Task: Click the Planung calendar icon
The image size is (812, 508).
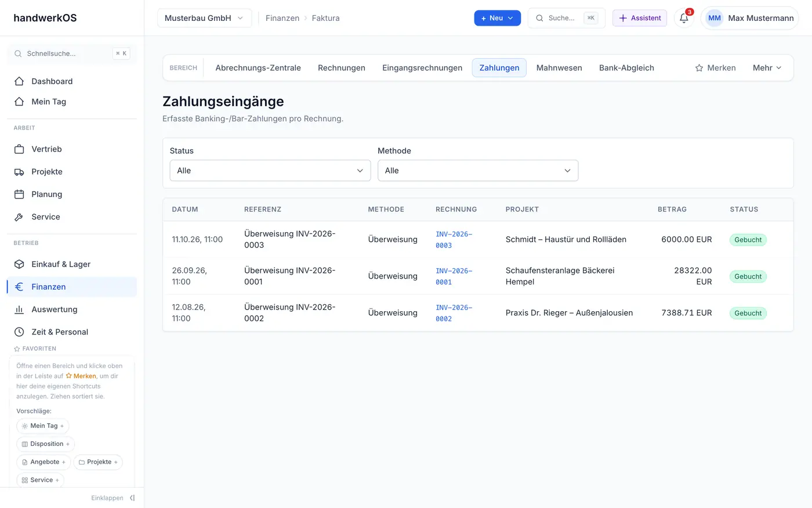Action: point(19,194)
